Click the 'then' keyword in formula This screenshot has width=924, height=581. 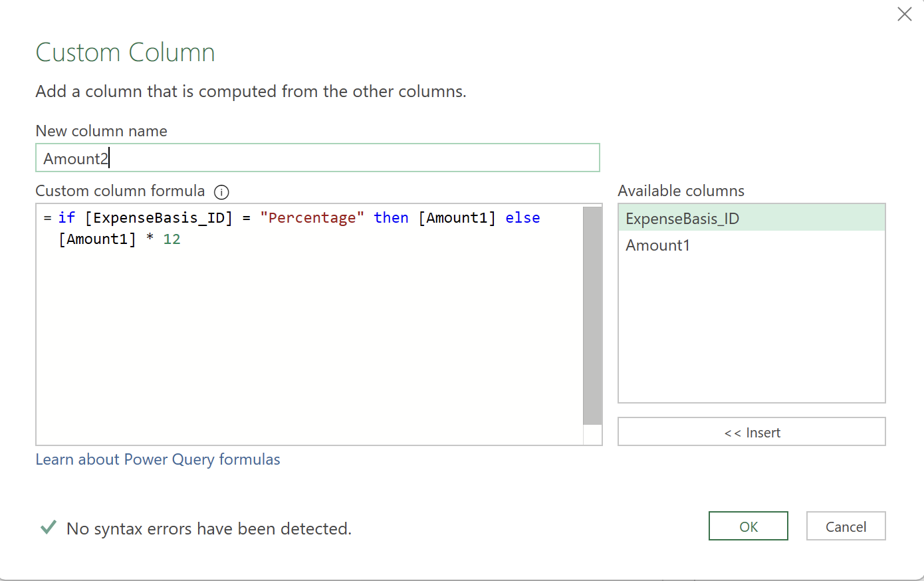click(391, 218)
